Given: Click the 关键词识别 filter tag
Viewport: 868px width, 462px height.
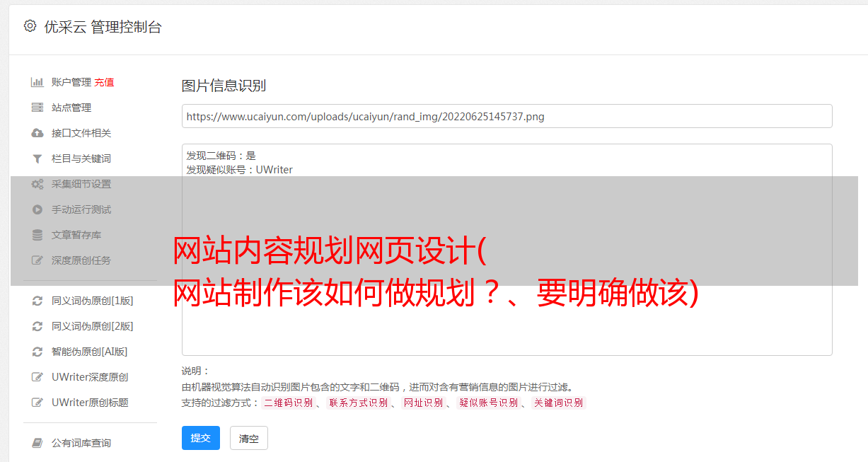Looking at the screenshot, I should (559, 403).
